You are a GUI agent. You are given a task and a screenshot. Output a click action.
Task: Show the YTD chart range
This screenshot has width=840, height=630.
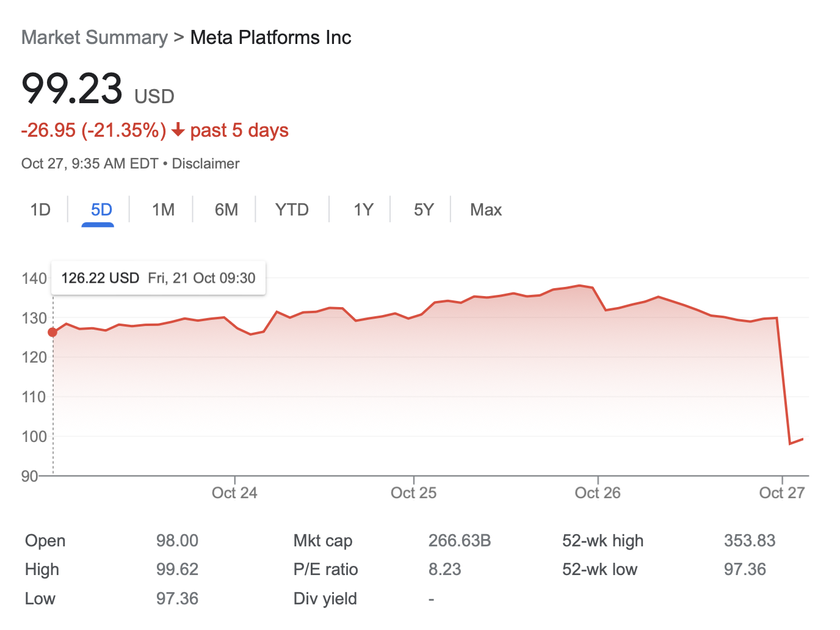(292, 210)
